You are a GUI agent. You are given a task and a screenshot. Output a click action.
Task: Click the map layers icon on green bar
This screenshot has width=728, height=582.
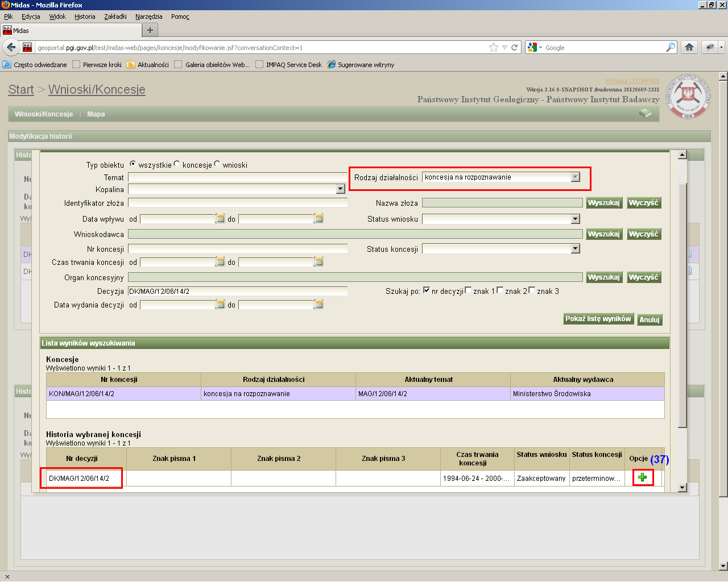pyautogui.click(x=645, y=113)
